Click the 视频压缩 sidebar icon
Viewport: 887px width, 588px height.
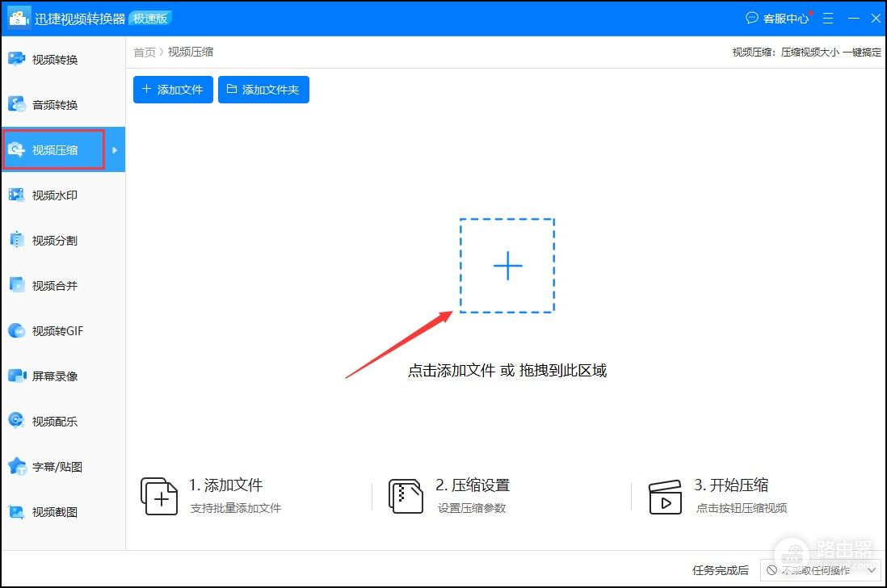(x=16, y=149)
